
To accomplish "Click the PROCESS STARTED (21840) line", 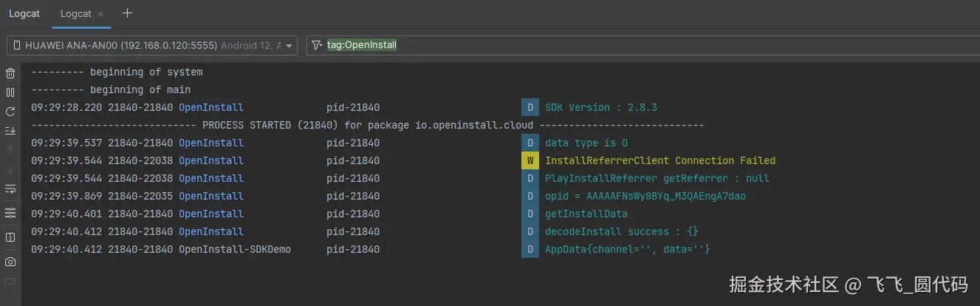I will coord(367,125).
